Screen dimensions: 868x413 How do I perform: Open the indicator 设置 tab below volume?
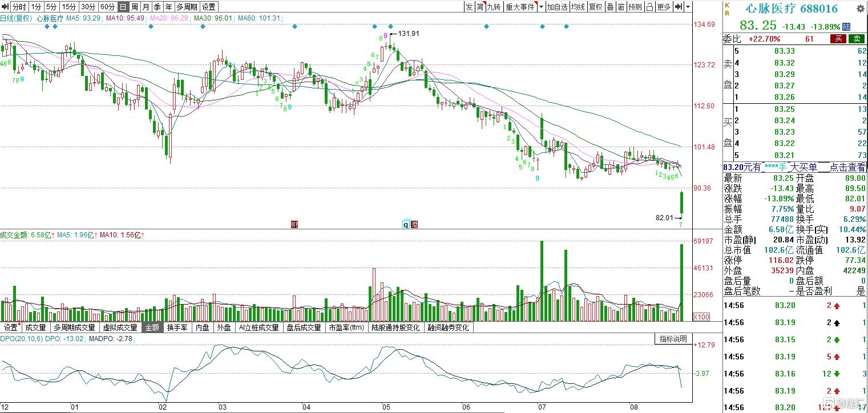(11, 327)
